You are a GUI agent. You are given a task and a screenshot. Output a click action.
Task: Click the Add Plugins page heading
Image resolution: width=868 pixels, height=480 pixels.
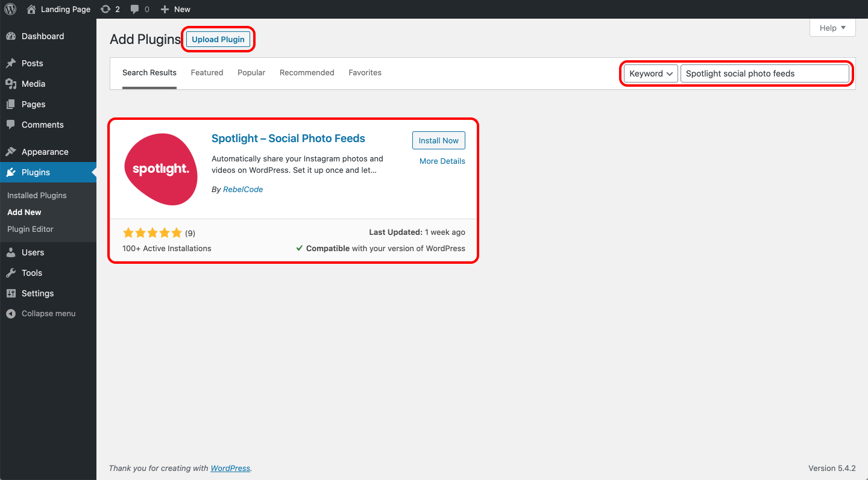click(x=145, y=40)
